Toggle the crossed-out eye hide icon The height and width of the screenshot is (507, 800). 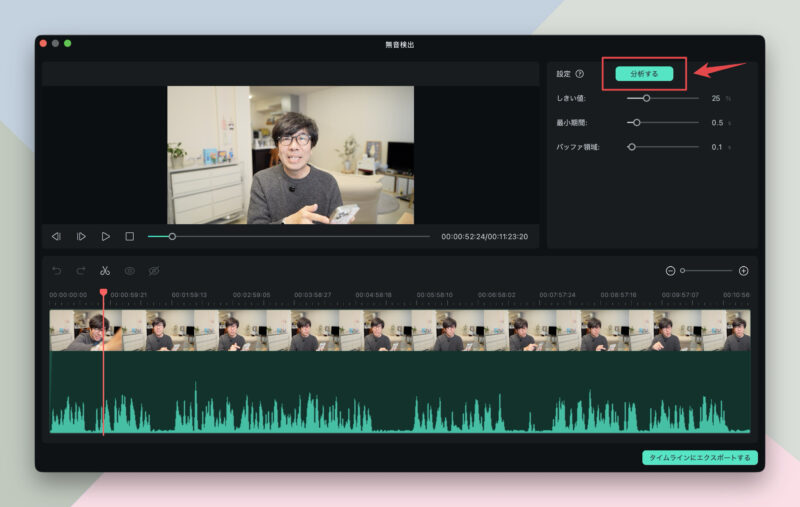tap(154, 271)
